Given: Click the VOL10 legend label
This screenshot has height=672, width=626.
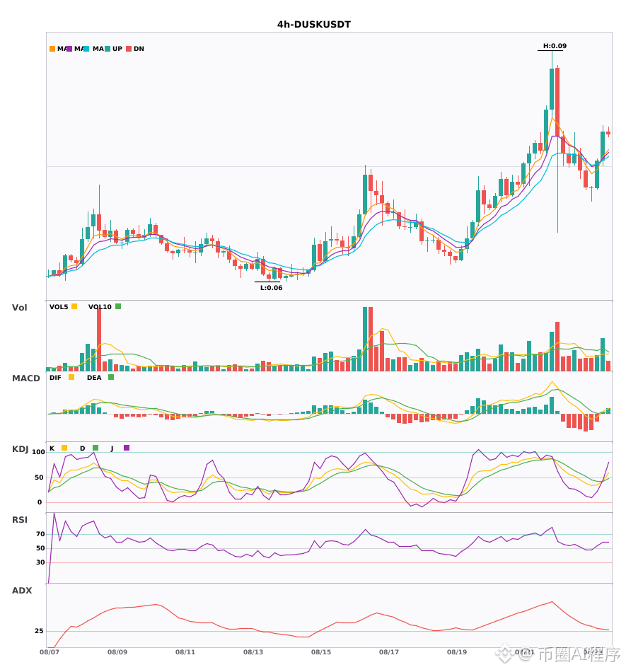Looking at the screenshot, I should [100, 307].
